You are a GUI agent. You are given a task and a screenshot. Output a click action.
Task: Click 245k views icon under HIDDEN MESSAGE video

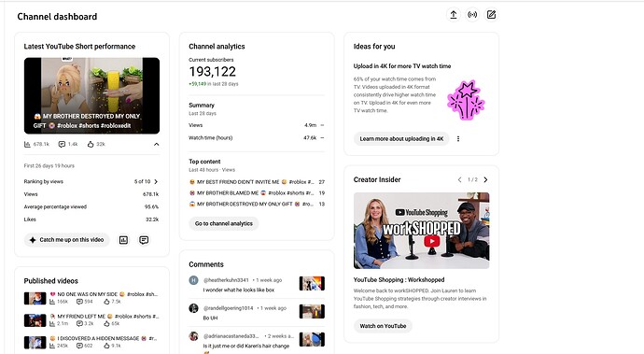pos(52,347)
